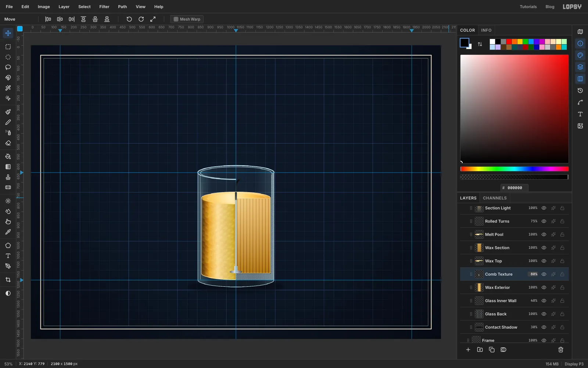Swap foreground and background colors

coord(480,44)
